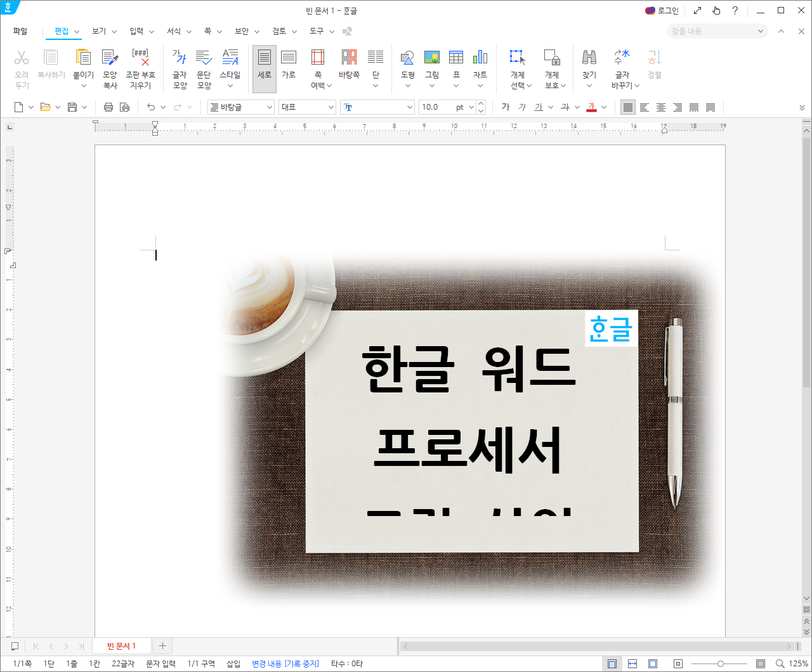This screenshot has height=672, width=812.
Task: Select center paragraph alignment
Action: 661,107
